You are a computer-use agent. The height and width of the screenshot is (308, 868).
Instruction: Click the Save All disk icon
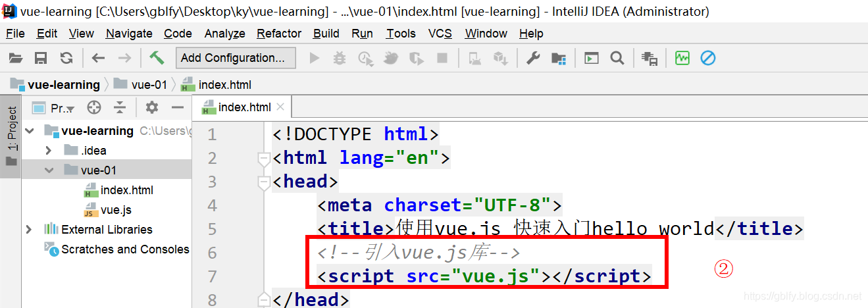(x=41, y=59)
